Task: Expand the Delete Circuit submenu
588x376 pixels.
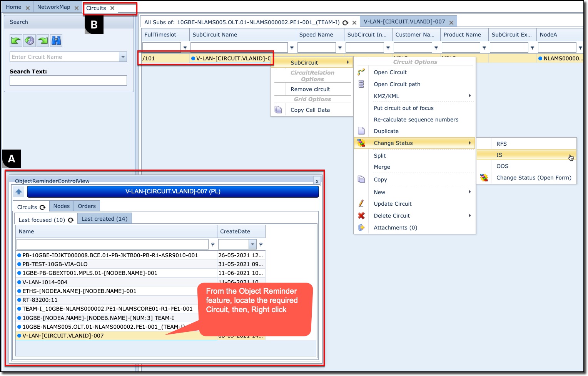Action: tap(469, 216)
